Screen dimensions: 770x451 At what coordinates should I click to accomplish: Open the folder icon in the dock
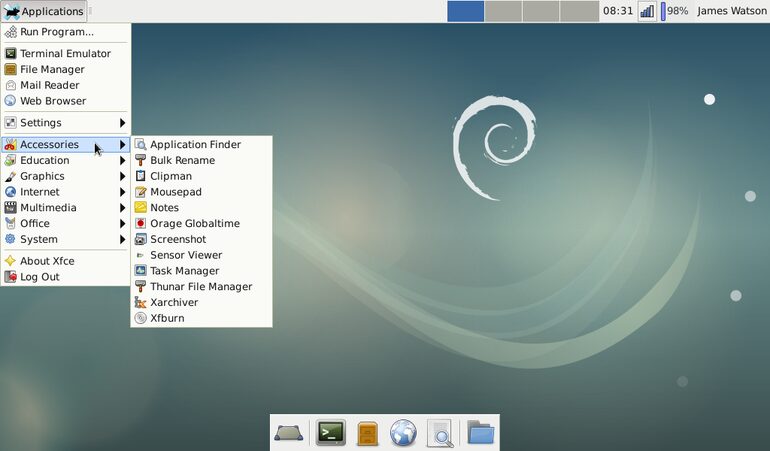pos(480,432)
